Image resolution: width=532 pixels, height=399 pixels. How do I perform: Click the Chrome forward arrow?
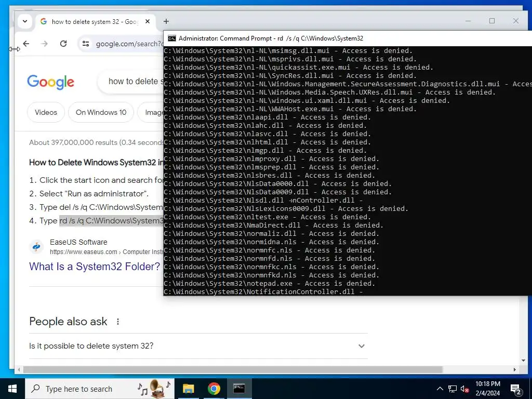(45, 44)
